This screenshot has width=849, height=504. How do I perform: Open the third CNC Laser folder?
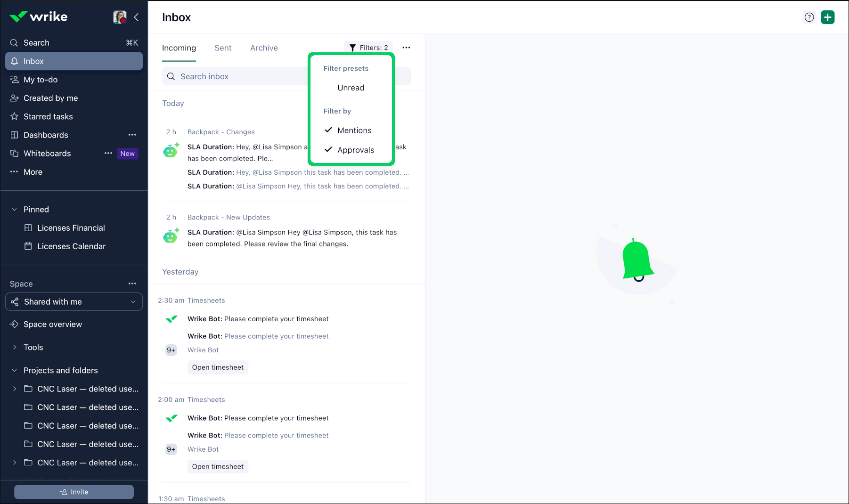74,425
